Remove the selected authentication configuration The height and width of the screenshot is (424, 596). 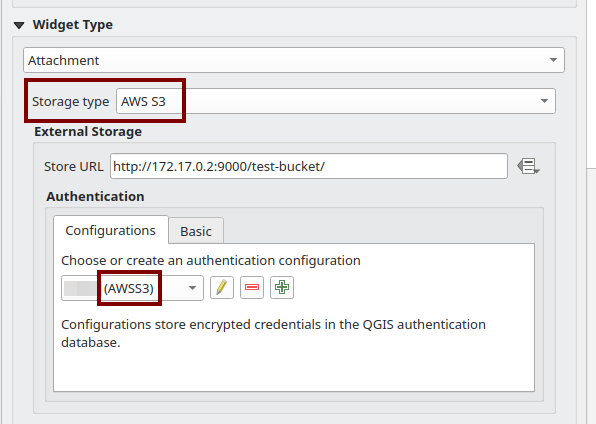pyautogui.click(x=252, y=287)
